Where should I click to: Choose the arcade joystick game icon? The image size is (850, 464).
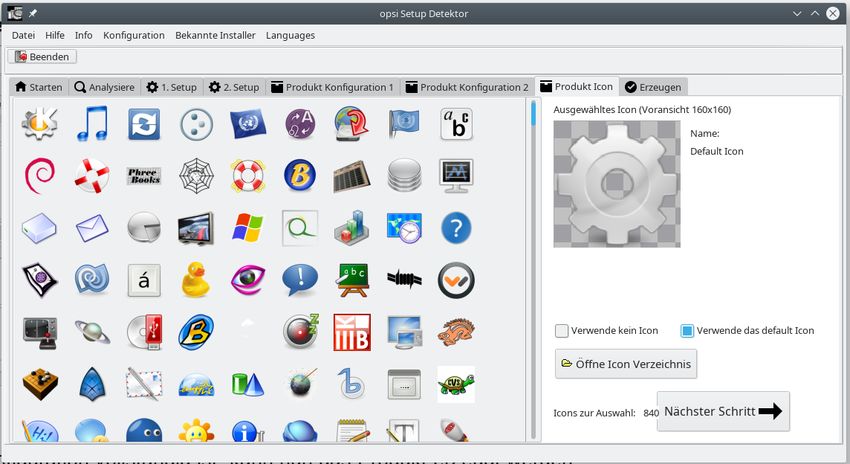click(40, 332)
